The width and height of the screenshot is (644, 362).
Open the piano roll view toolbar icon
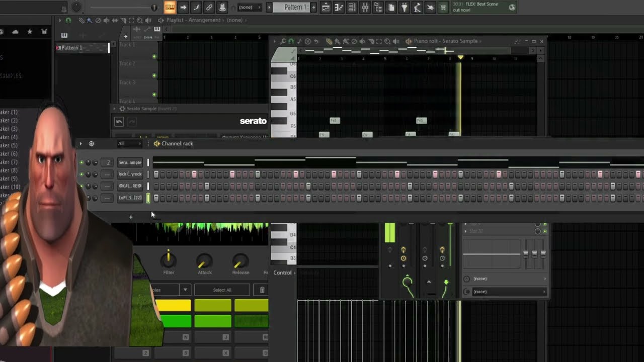[339, 7]
